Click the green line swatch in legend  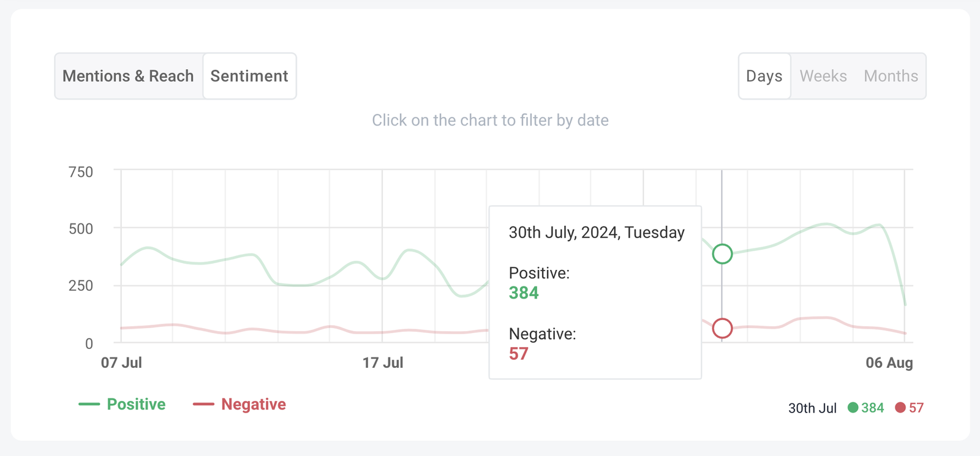coord(89,405)
